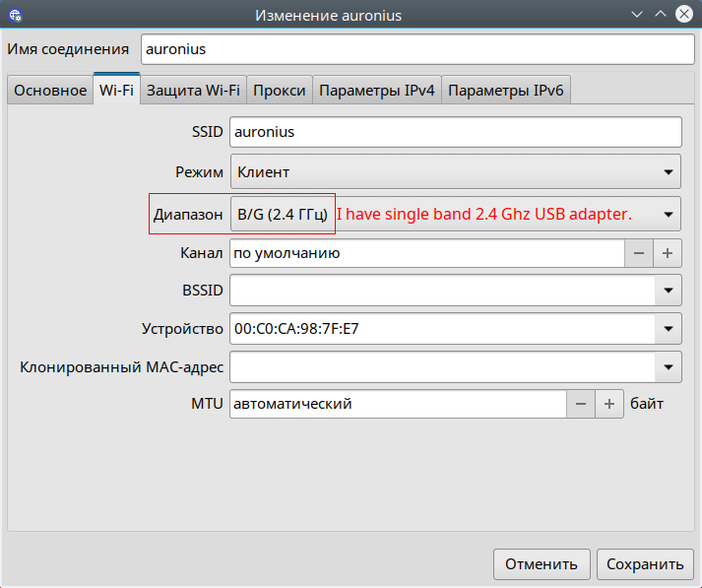Increase MTU value with plus button

click(609, 404)
